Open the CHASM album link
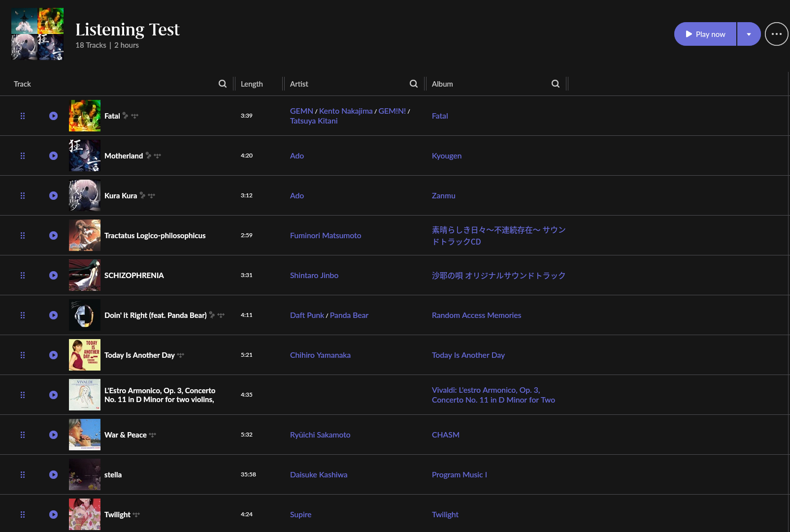 point(446,435)
